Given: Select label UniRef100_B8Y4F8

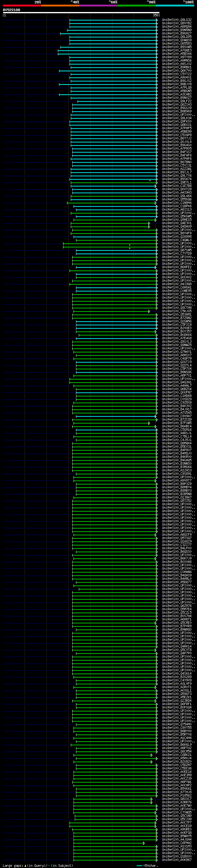Looking at the screenshot, I should tap(177, 233).
